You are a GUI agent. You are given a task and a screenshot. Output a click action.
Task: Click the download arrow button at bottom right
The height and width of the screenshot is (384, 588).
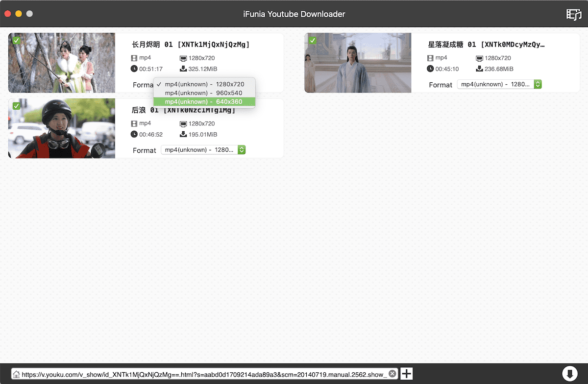click(569, 374)
